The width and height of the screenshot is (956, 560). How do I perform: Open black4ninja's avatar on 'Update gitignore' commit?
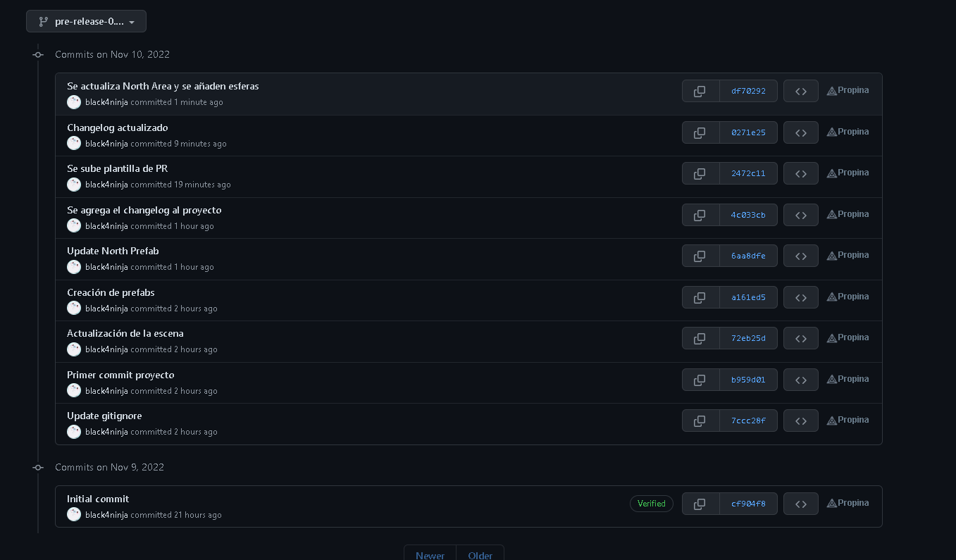(x=74, y=432)
